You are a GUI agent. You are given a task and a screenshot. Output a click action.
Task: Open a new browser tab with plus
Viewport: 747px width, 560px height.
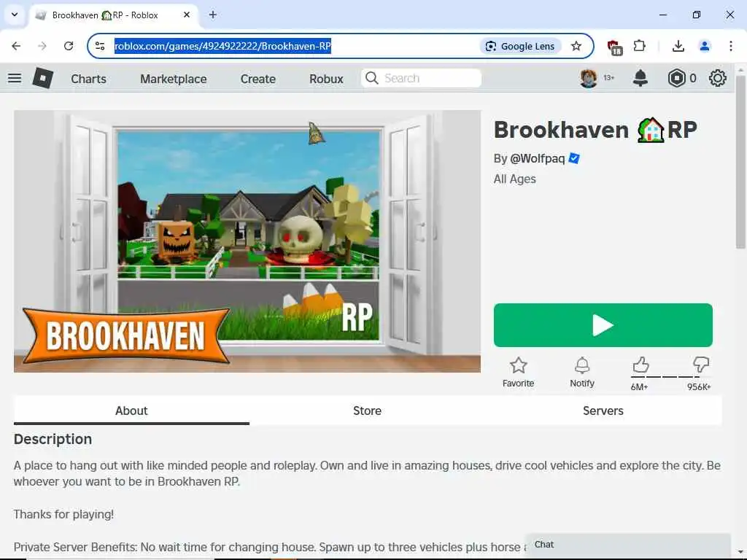pos(213,15)
